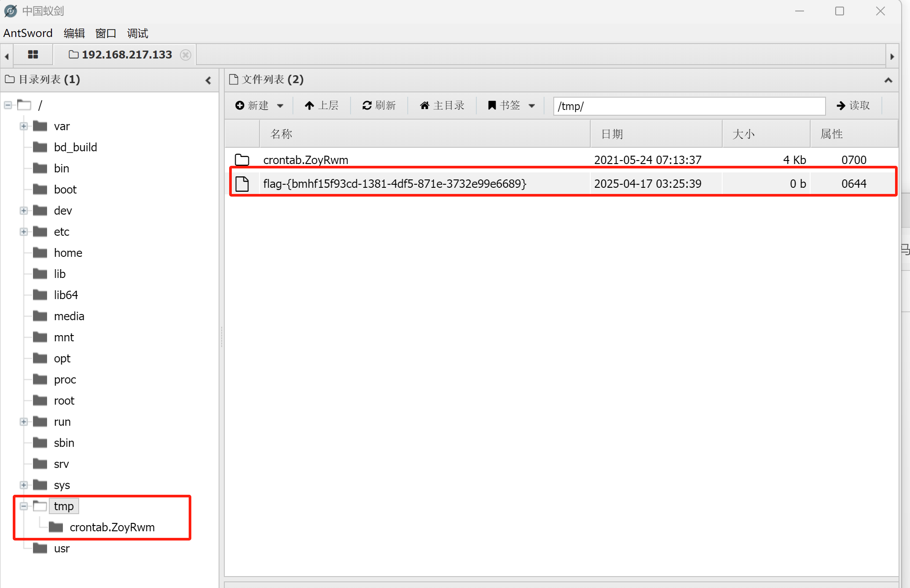Collapse the file list panel arrow
This screenshot has width=910, height=588.
pos(888,80)
